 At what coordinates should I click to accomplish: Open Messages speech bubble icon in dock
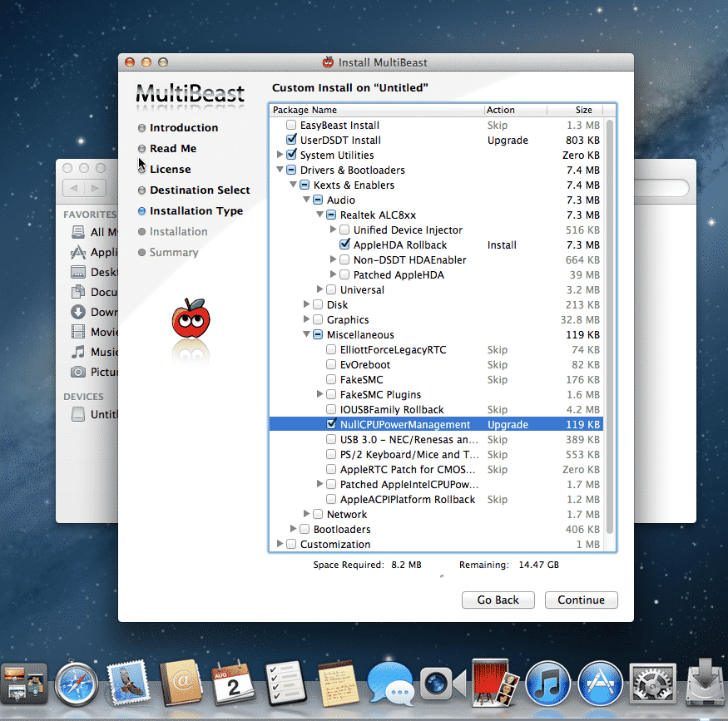[x=389, y=686]
